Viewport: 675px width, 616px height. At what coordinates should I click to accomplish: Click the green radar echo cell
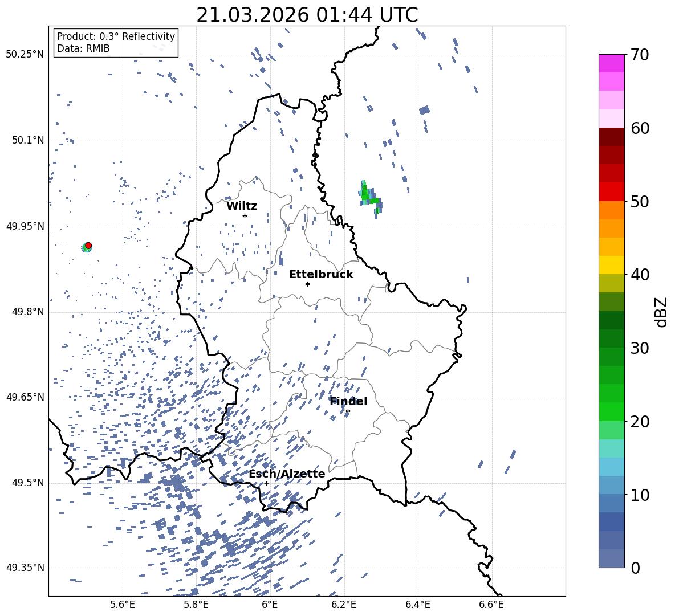coord(369,195)
